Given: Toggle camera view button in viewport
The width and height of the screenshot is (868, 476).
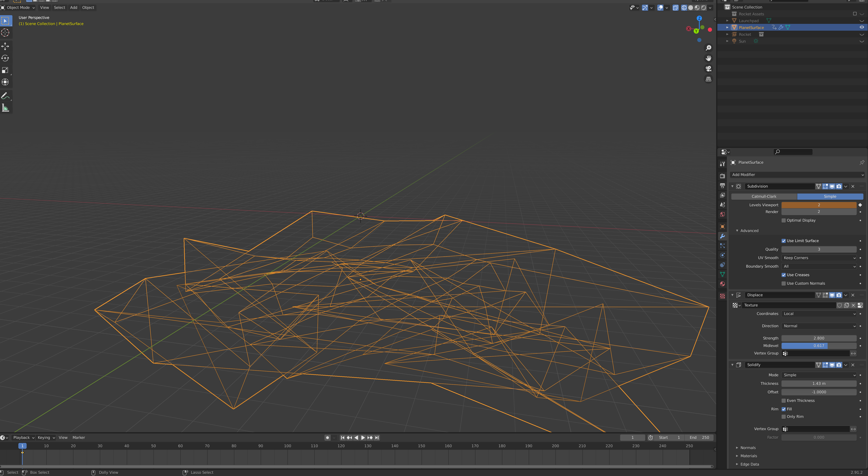Looking at the screenshot, I should click(x=708, y=69).
